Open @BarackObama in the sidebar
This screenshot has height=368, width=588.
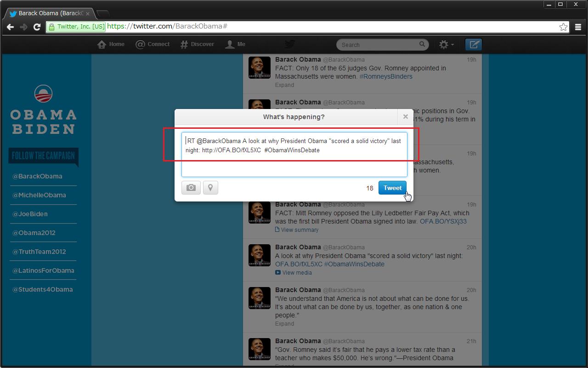point(37,176)
